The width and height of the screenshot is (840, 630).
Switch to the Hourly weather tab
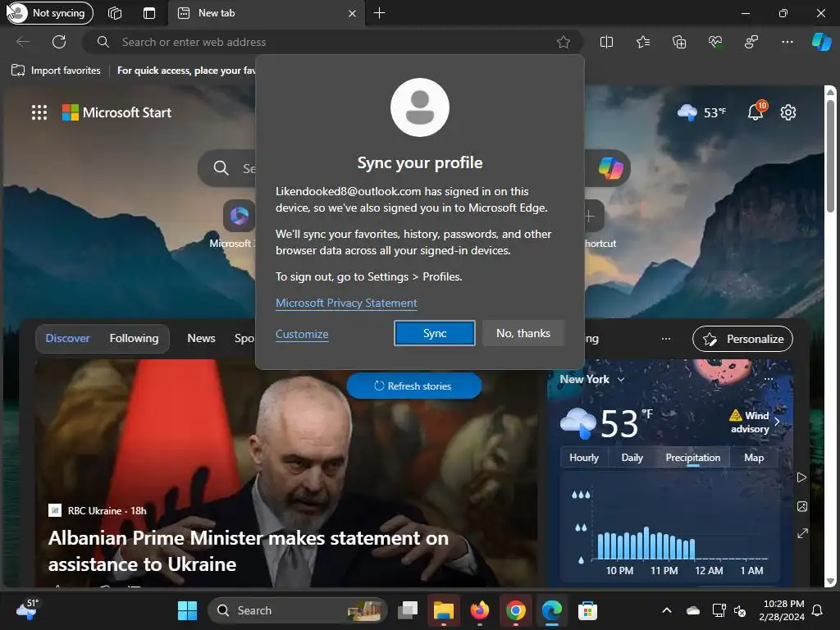[584, 458]
